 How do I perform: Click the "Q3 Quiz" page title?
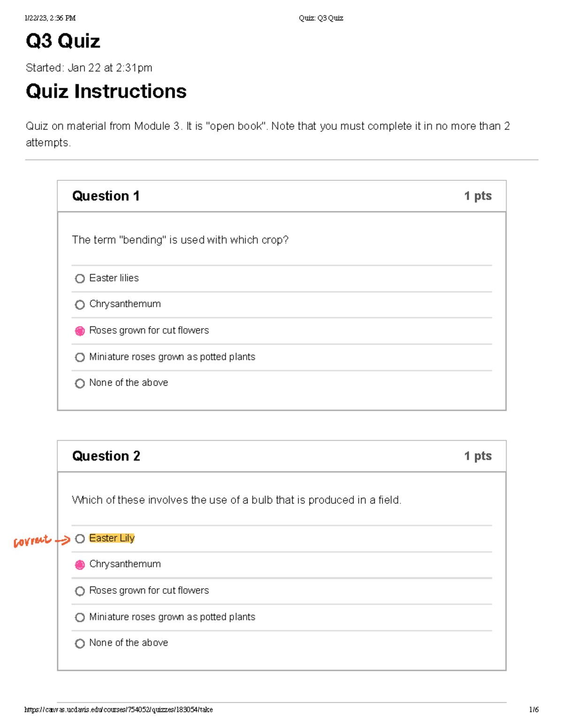tap(63, 42)
